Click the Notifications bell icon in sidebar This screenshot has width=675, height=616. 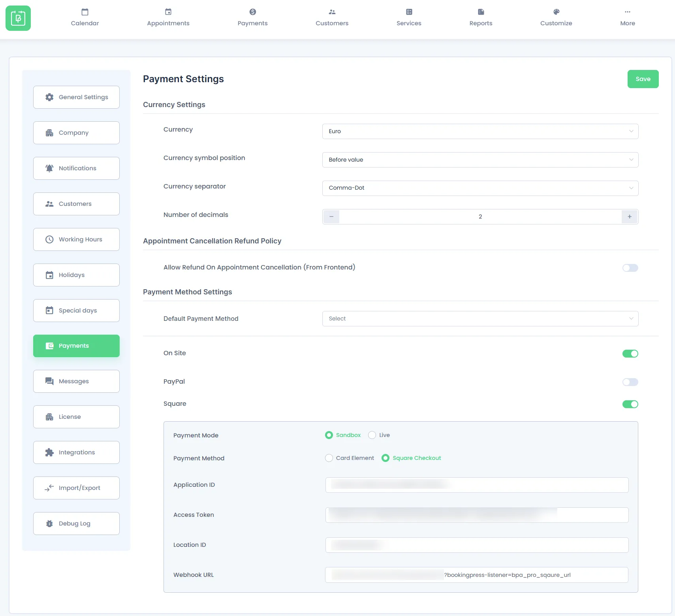[49, 168]
